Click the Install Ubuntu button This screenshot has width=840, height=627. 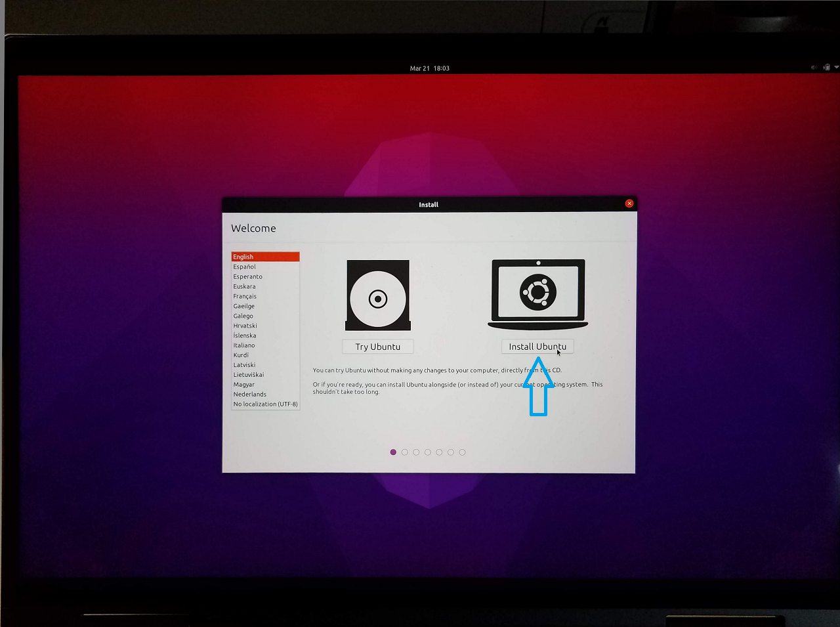537,347
